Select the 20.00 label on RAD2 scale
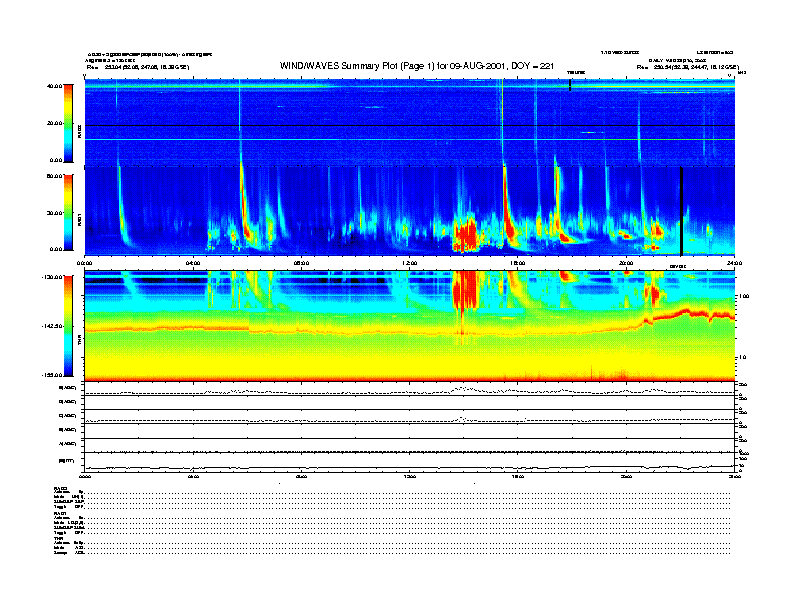 pyautogui.click(x=55, y=123)
